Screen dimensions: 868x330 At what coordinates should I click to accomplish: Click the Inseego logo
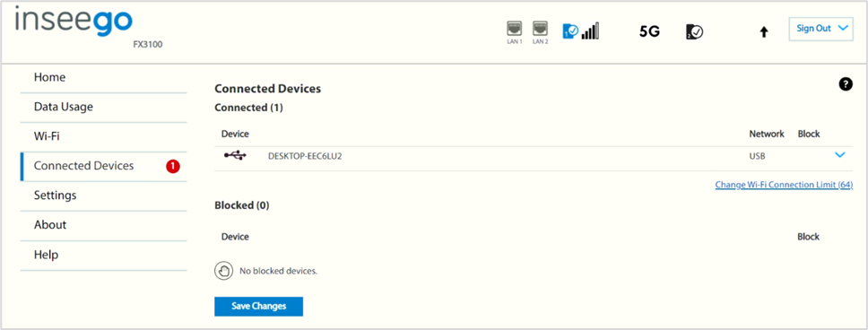(74, 22)
